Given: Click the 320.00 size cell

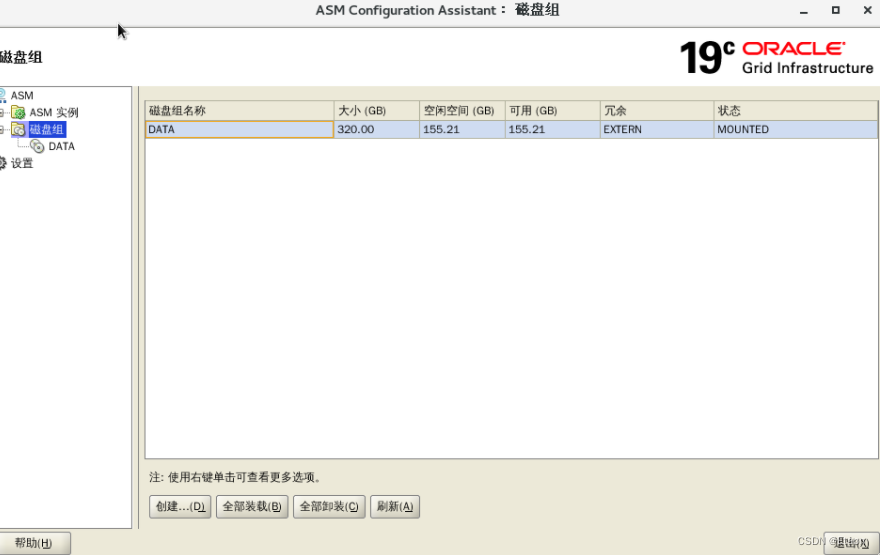Looking at the screenshot, I should (376, 129).
